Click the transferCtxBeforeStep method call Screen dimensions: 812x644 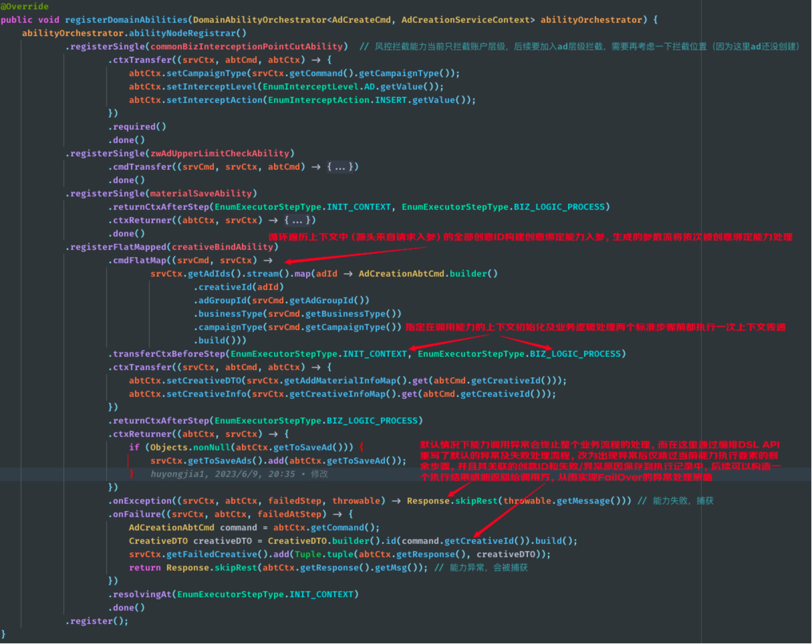pyautogui.click(x=169, y=354)
